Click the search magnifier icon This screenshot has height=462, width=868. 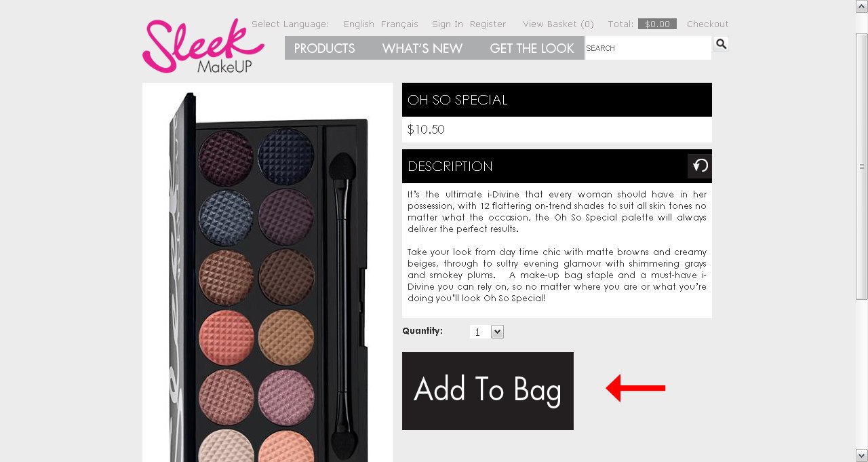pyautogui.click(x=721, y=44)
